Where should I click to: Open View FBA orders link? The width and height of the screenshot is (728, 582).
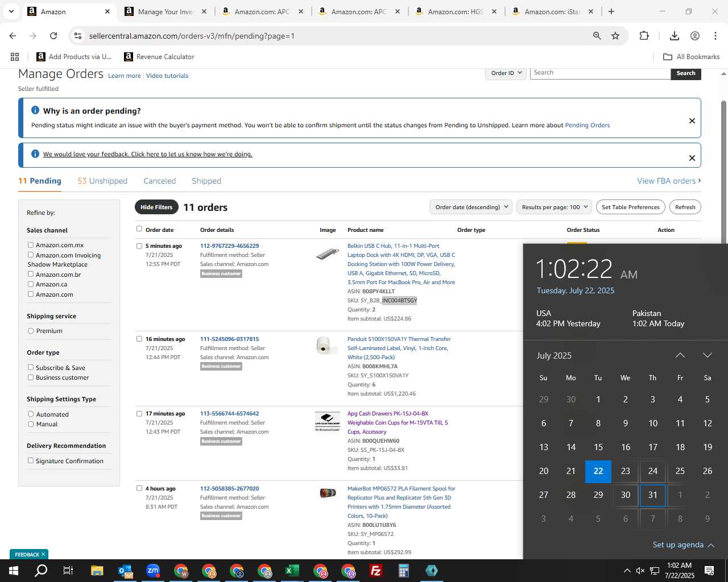click(x=669, y=181)
